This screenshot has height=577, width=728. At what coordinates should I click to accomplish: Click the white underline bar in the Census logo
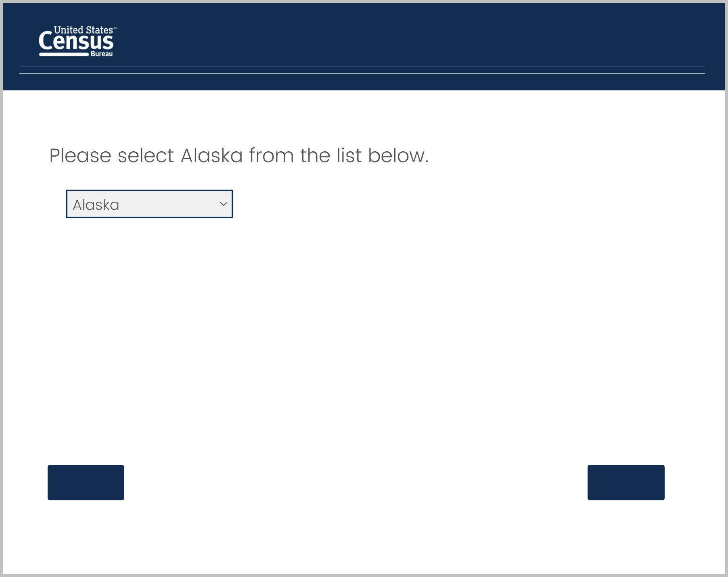tap(64, 54)
